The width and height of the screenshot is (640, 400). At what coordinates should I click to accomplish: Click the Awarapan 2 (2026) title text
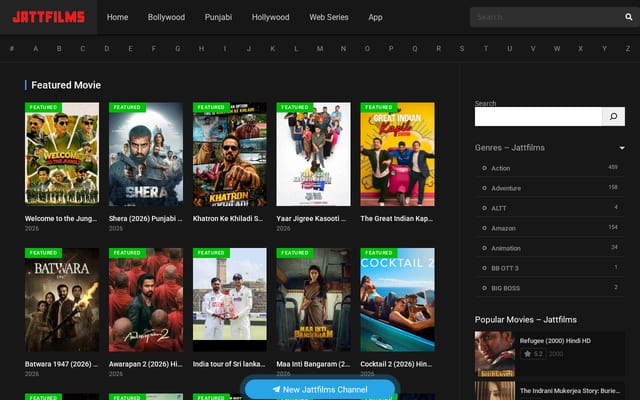pyautogui.click(x=145, y=364)
